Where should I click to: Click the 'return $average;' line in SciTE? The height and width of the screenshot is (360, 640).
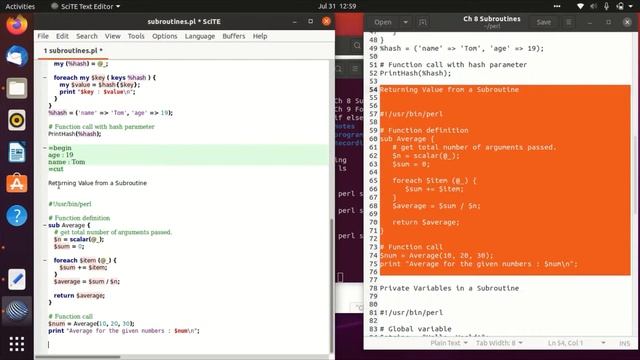coord(79,296)
